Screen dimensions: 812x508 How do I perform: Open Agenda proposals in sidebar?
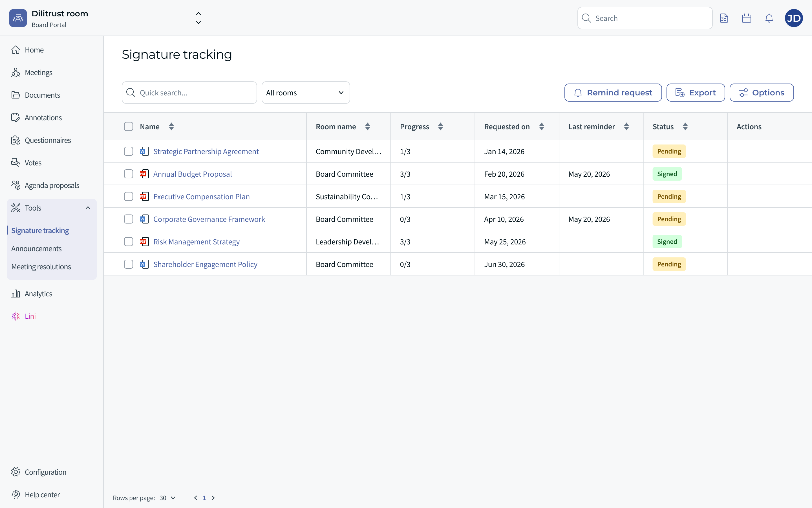(52, 185)
